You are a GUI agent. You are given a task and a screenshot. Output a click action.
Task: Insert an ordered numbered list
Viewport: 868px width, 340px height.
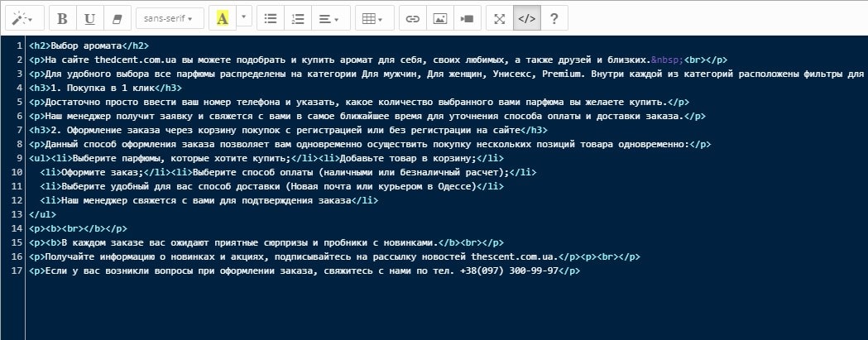[x=298, y=18]
